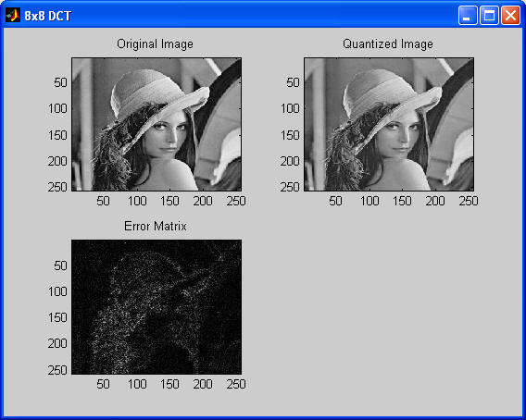
Task: Click the Quantized Image plot
Action: 389,124
